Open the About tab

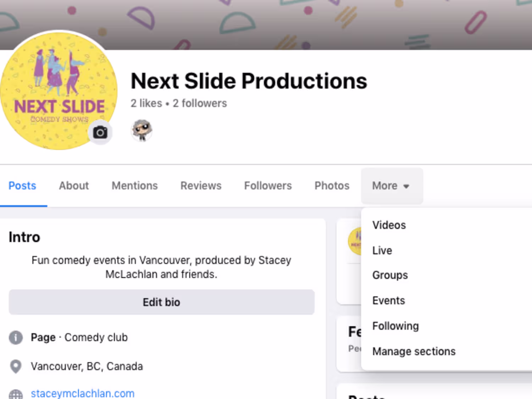[74, 186]
